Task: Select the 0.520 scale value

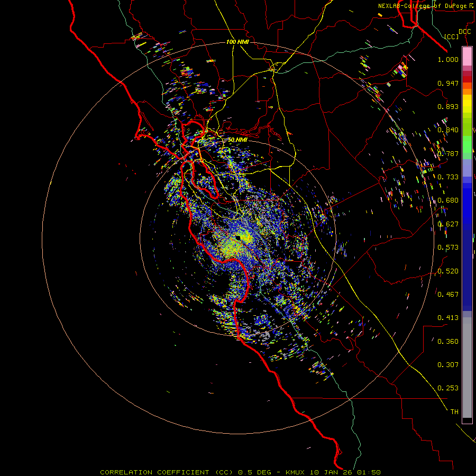Action: pyautogui.click(x=448, y=271)
